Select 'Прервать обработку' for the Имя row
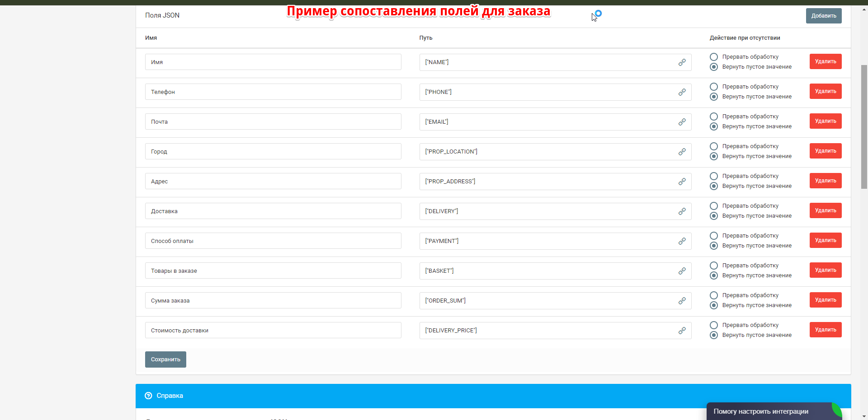 tap(714, 57)
